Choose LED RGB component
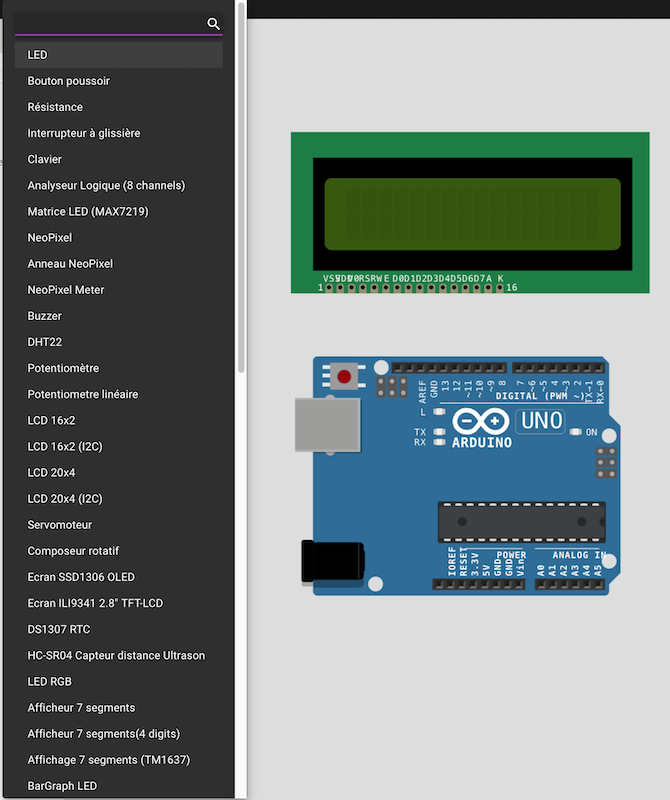 [118, 681]
